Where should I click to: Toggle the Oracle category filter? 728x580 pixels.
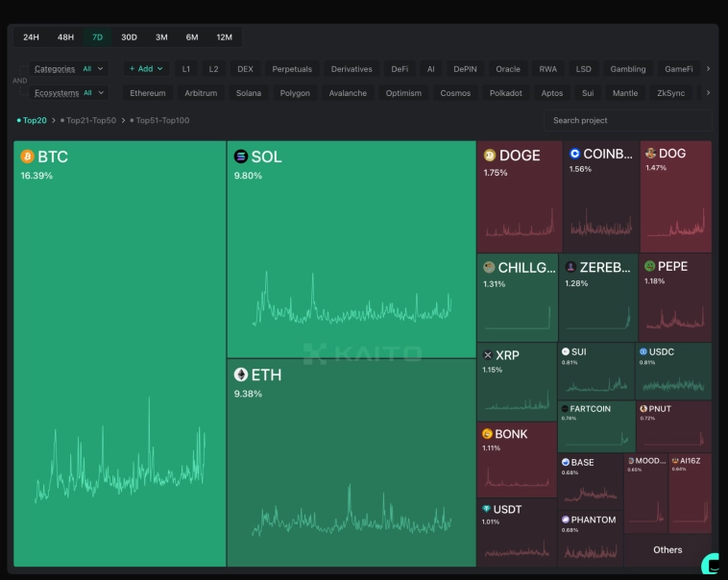[x=508, y=69]
